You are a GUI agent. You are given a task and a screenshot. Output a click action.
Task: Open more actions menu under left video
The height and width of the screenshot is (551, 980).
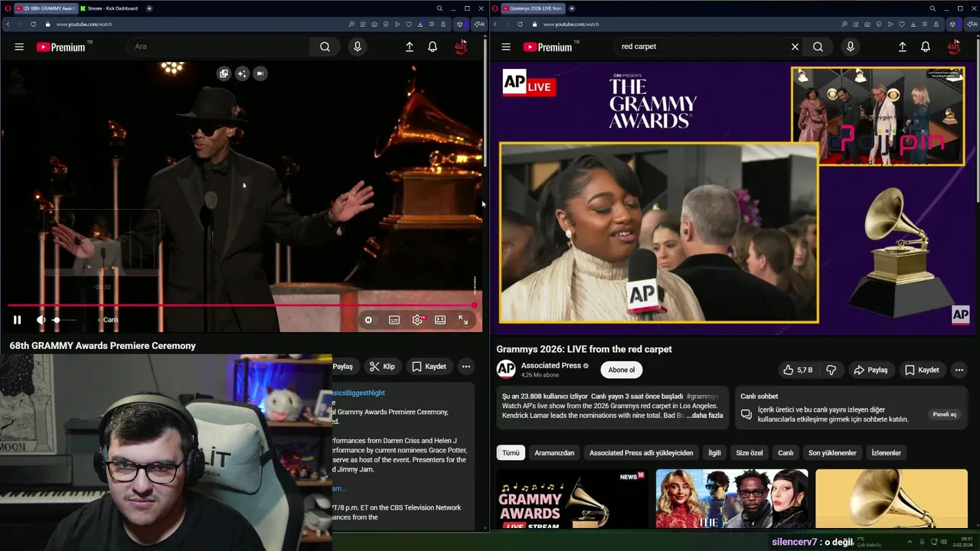coord(465,367)
